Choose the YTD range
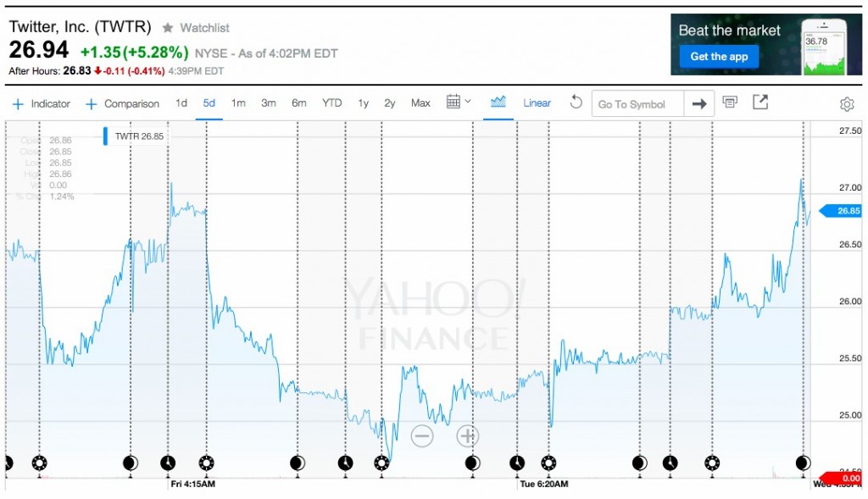Viewport: 868px width, 499px height. click(331, 103)
